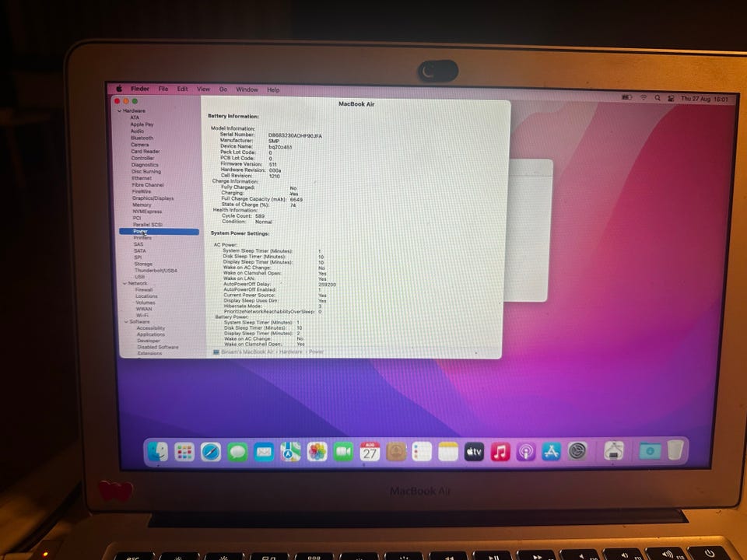This screenshot has width=747, height=560.
Task: Select Graphics/Displays in the sidebar
Action: click(153, 198)
